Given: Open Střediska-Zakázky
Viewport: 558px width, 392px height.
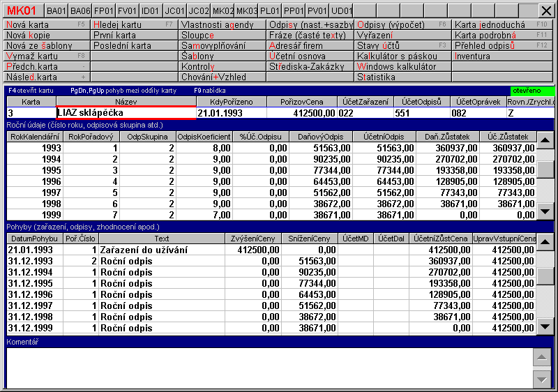Looking at the screenshot, I should (x=310, y=66).
